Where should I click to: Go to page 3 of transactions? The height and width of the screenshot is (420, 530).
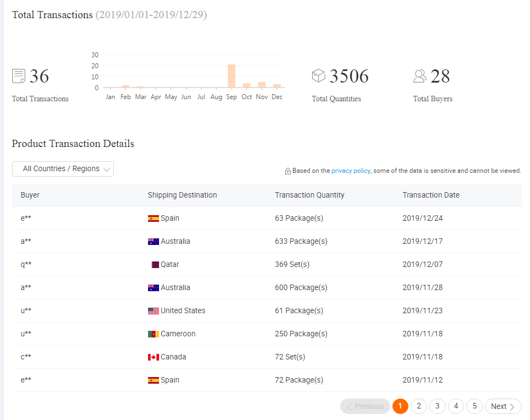[x=438, y=406]
